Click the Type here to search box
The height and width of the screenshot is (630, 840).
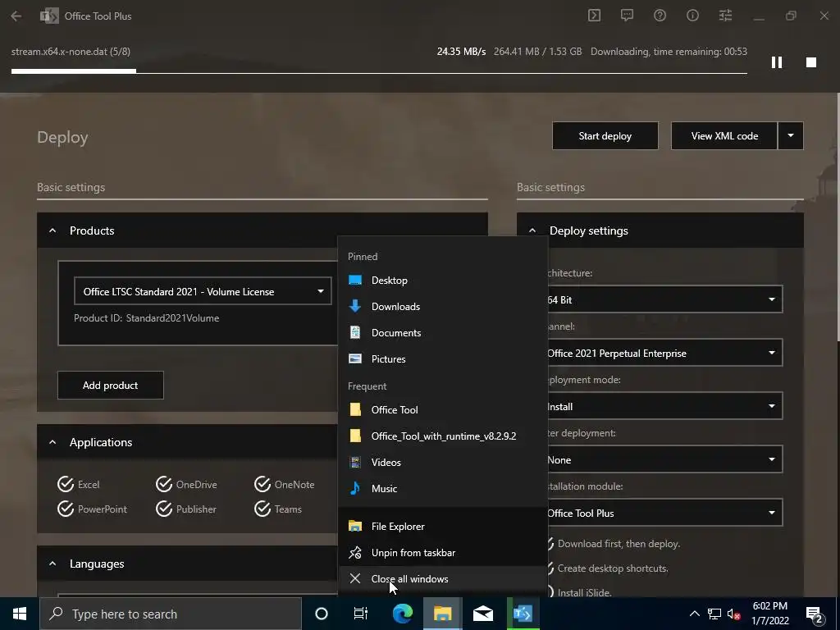[x=171, y=614]
